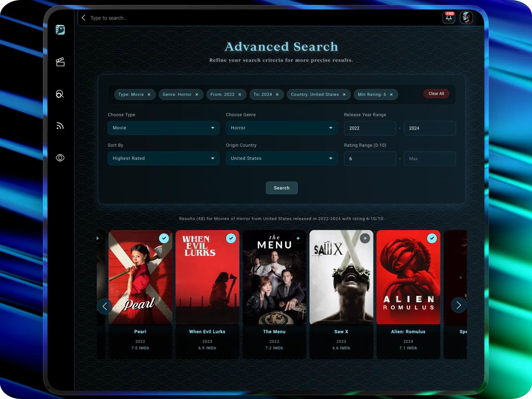
Task: Click Clear All to reset filters
Action: [x=436, y=93]
